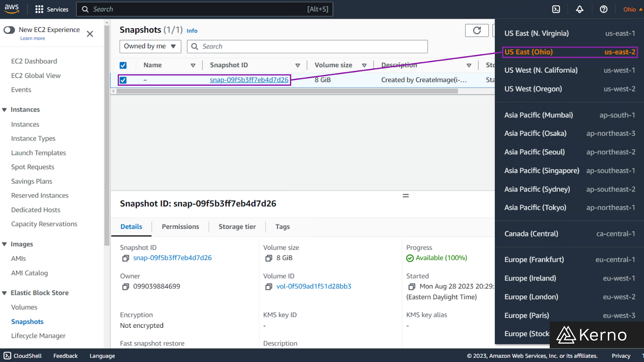Image resolution: width=644 pixels, height=362 pixels.
Task: Sort by the Volume size column arrow
Action: [x=364, y=65]
